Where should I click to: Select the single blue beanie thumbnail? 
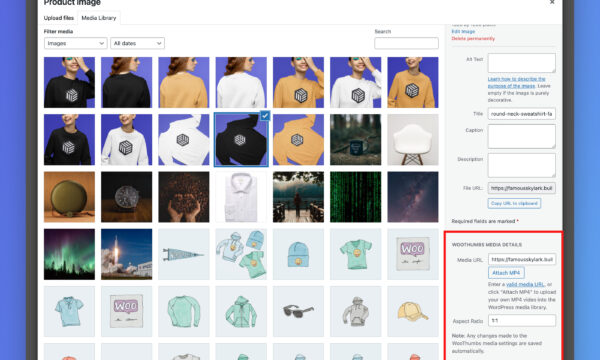(298, 254)
